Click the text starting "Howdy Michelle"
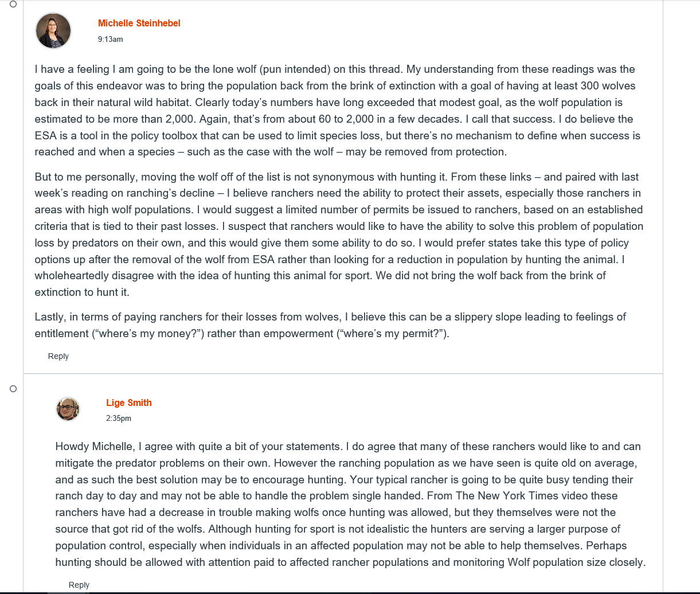 pos(350,504)
